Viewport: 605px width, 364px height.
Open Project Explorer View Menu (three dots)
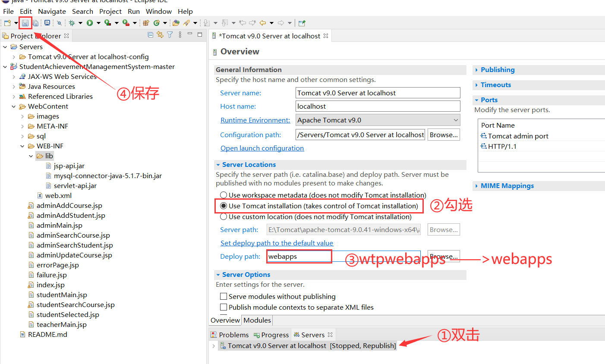tap(180, 35)
